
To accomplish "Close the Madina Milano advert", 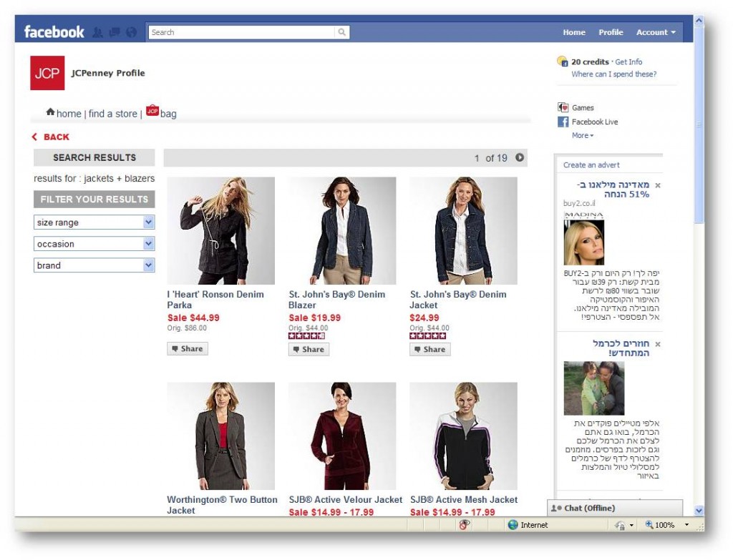I will pos(658,185).
